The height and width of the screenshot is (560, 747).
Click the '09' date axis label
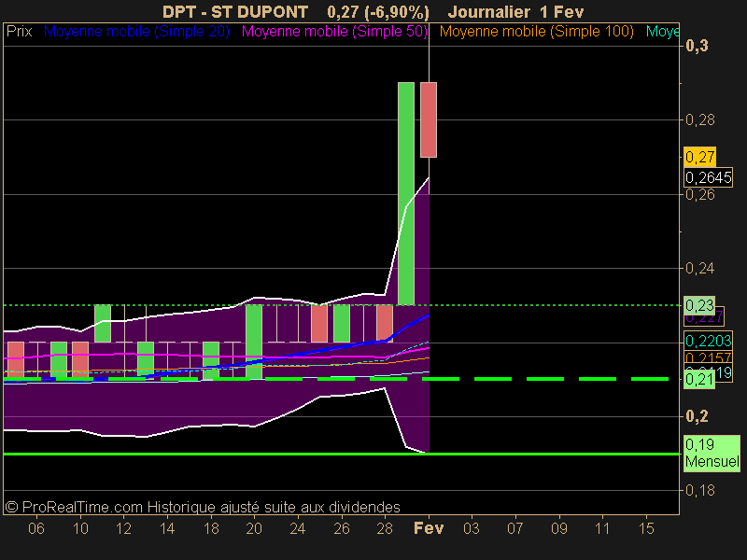pyautogui.click(x=559, y=528)
